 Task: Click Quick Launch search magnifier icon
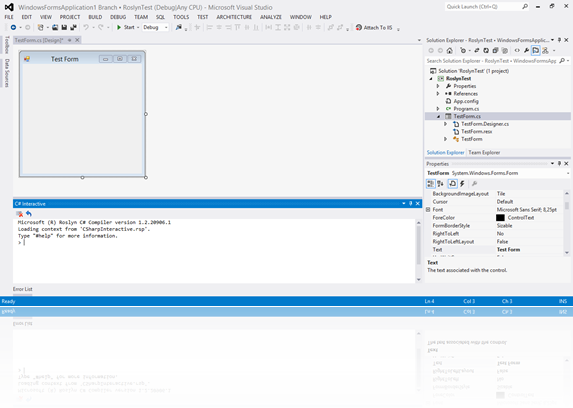[525, 7]
